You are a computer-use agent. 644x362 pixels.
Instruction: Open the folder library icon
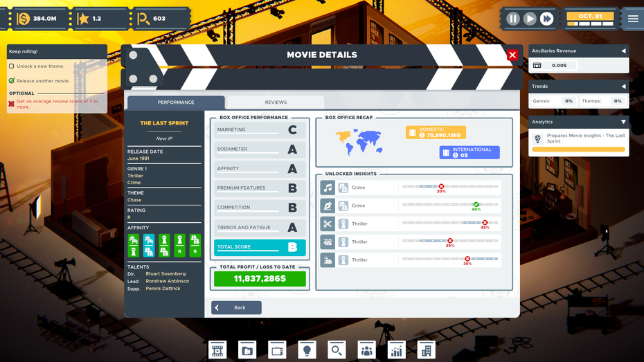pyautogui.click(x=247, y=350)
